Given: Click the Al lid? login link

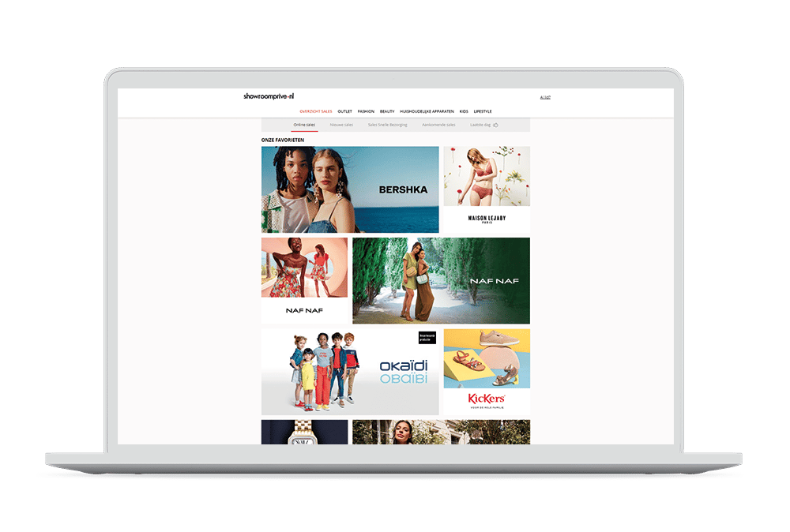Looking at the screenshot, I should [x=544, y=96].
